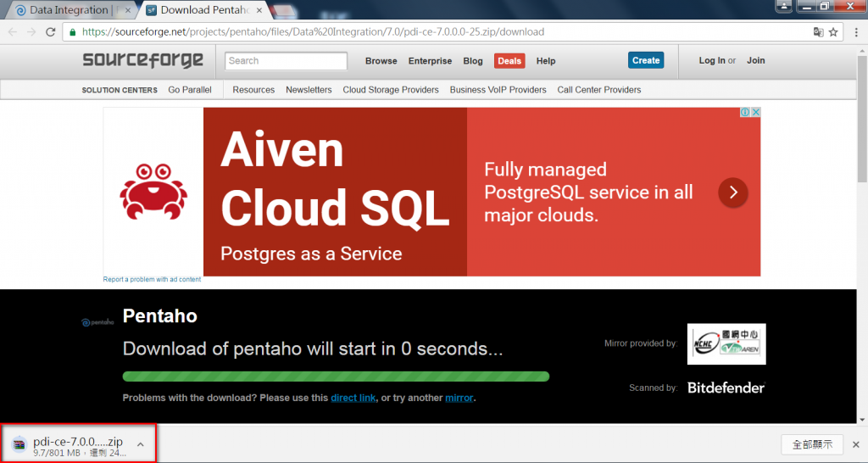
Task: Click the browser address bar URL
Action: click(x=313, y=32)
